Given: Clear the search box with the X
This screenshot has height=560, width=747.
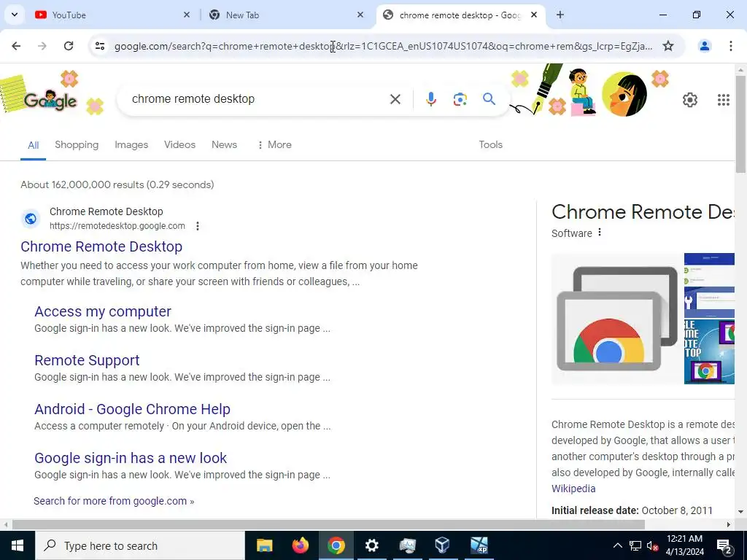Looking at the screenshot, I should point(395,99).
